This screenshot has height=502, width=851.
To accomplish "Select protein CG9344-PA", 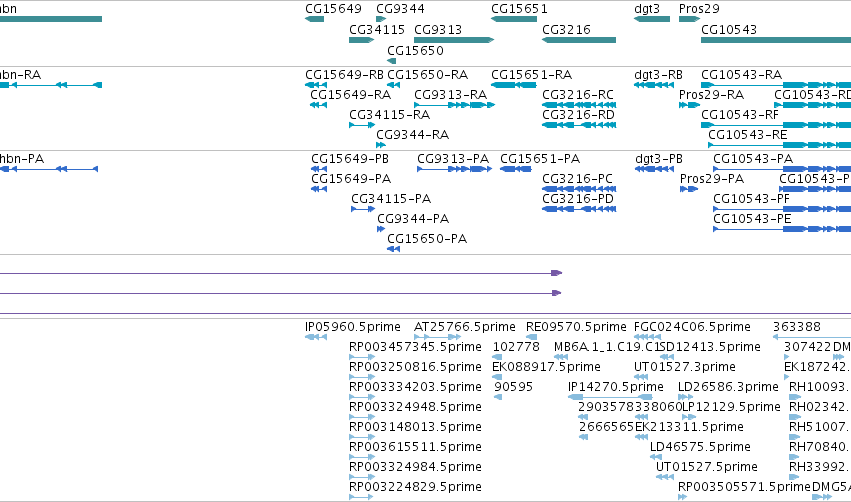I will (x=413, y=219).
